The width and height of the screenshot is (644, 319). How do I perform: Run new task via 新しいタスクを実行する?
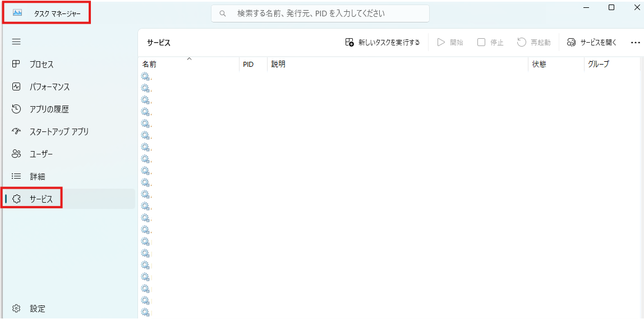click(x=383, y=42)
